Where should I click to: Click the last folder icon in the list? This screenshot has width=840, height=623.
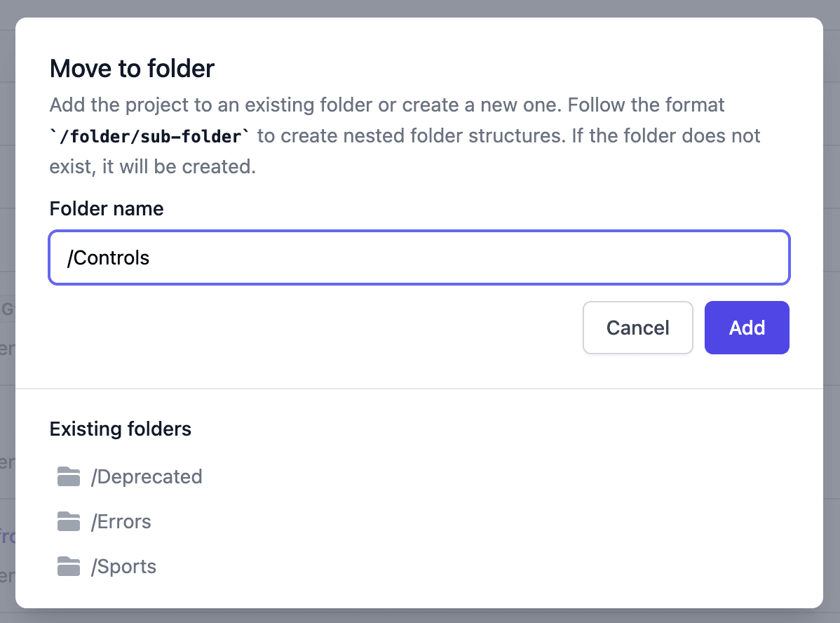click(68, 566)
